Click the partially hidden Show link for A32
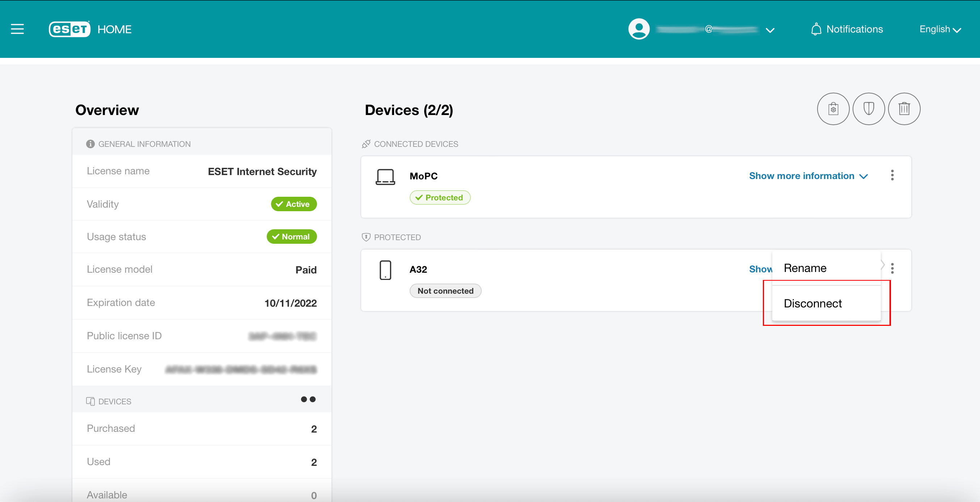The width and height of the screenshot is (980, 502). [x=760, y=269]
